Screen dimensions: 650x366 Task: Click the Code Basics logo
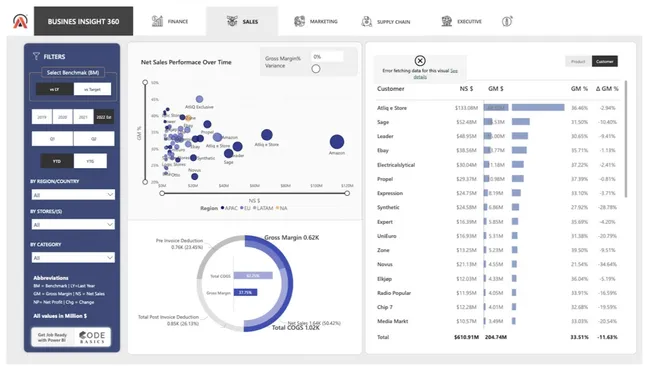click(92, 337)
